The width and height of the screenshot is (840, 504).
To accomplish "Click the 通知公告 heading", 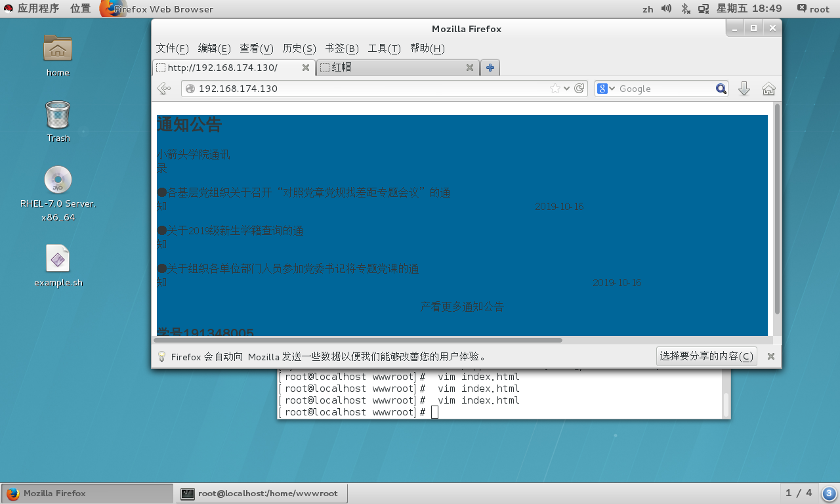I will pyautogui.click(x=189, y=125).
